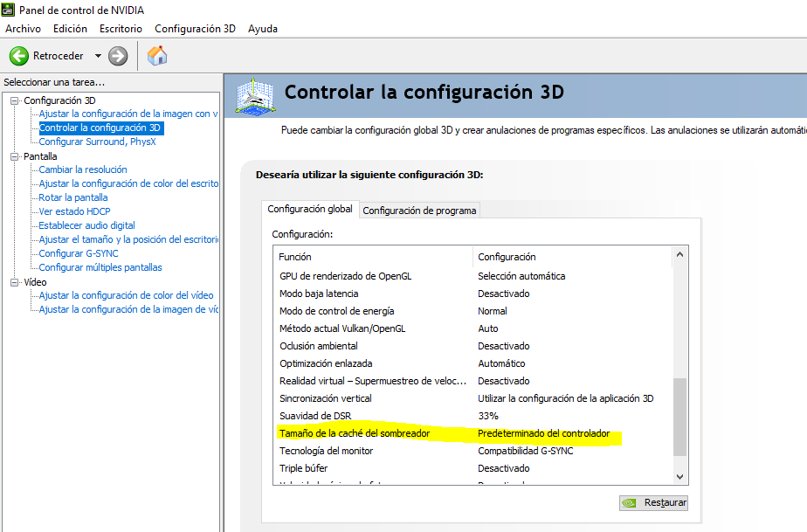Switch to Configuración de programa tab

pos(419,211)
